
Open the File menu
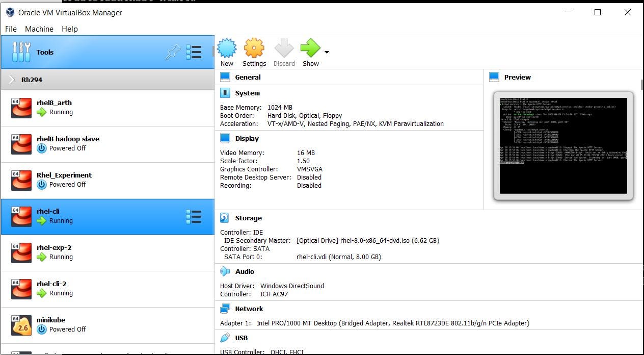(x=11, y=29)
